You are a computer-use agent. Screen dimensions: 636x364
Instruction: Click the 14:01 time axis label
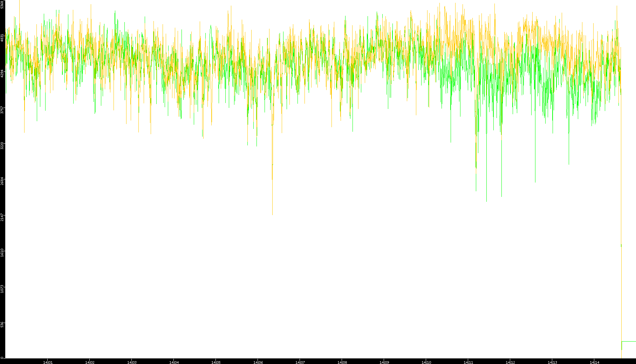click(x=48, y=362)
